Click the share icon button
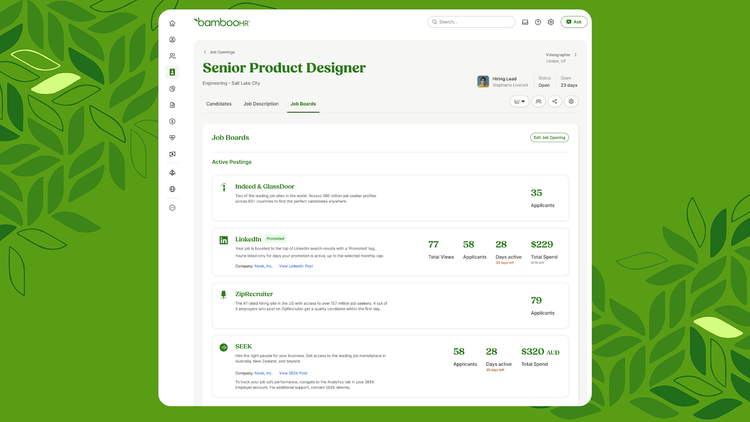The height and width of the screenshot is (422, 750). [555, 101]
